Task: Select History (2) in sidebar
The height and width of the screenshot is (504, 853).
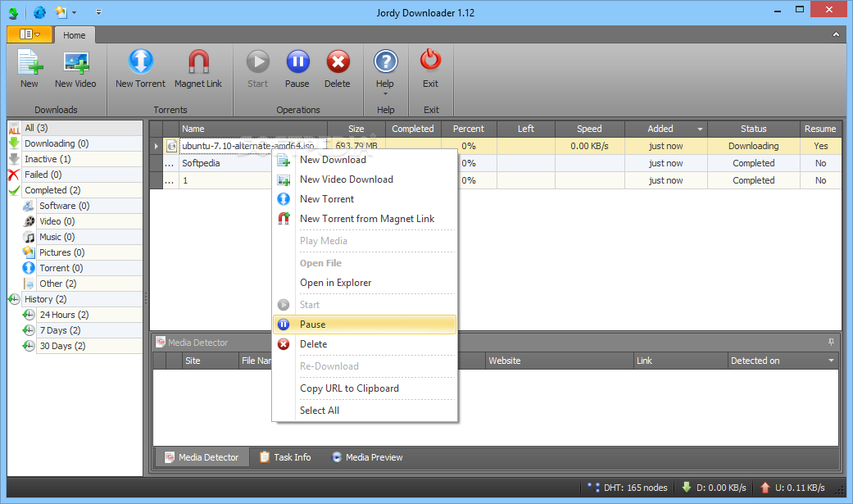Action: [75, 299]
